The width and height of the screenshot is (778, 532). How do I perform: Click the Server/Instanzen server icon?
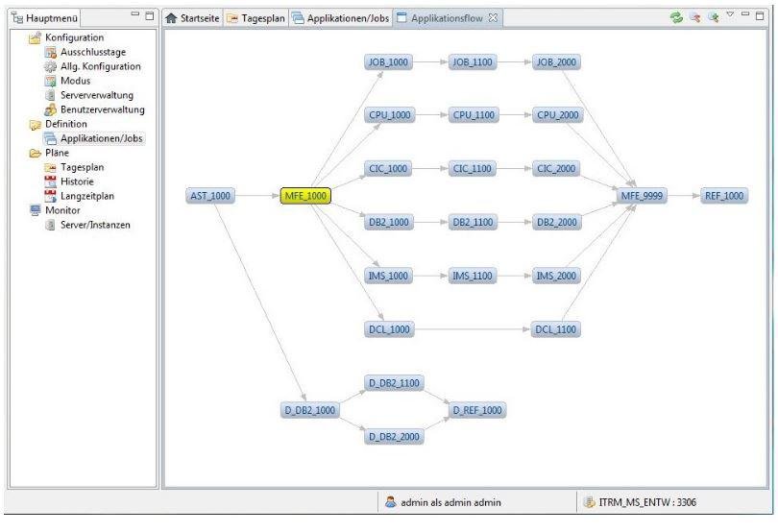(x=50, y=225)
